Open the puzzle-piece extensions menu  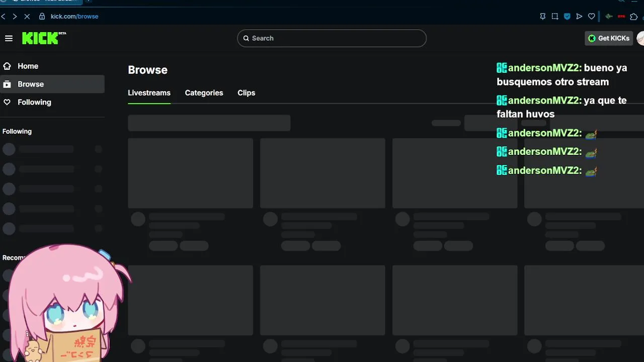(x=634, y=16)
